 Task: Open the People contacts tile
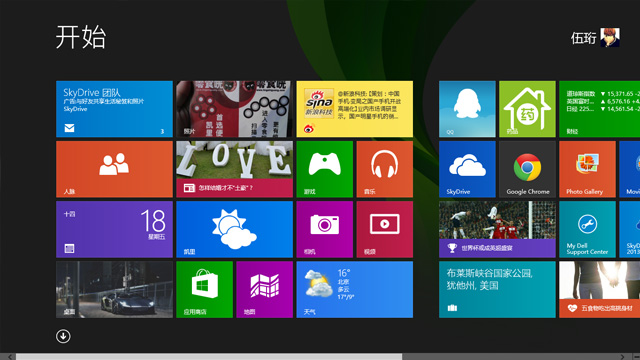coord(114,169)
